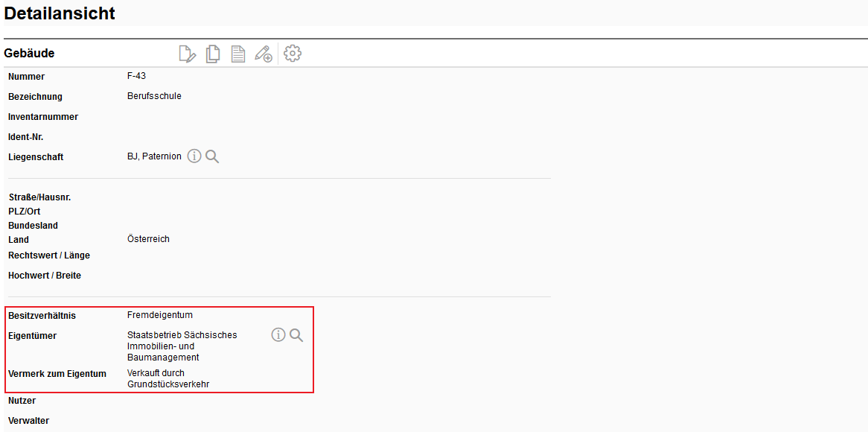Click the magnifier next to Liegenschaft
Viewport: 868px width, 432px height.
212,156
